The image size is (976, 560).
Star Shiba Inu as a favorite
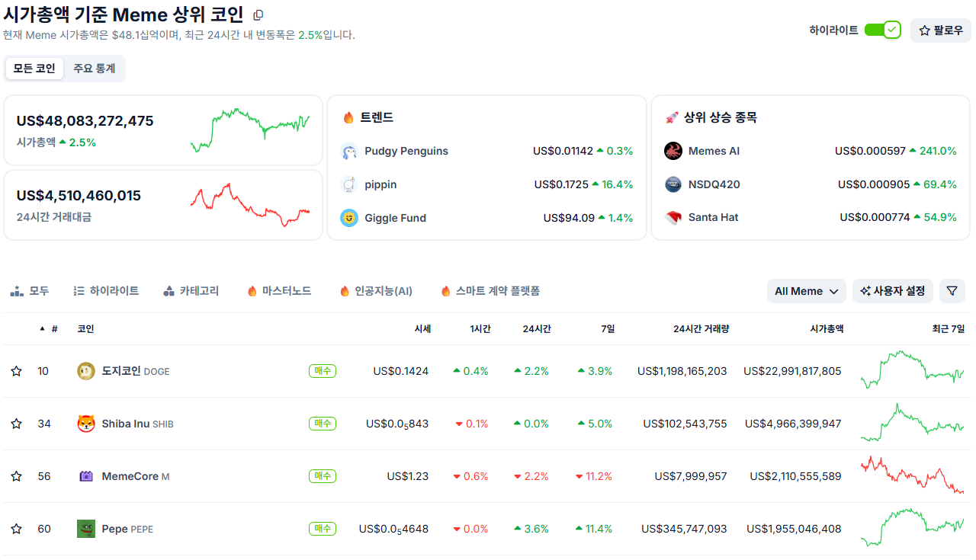pos(16,424)
